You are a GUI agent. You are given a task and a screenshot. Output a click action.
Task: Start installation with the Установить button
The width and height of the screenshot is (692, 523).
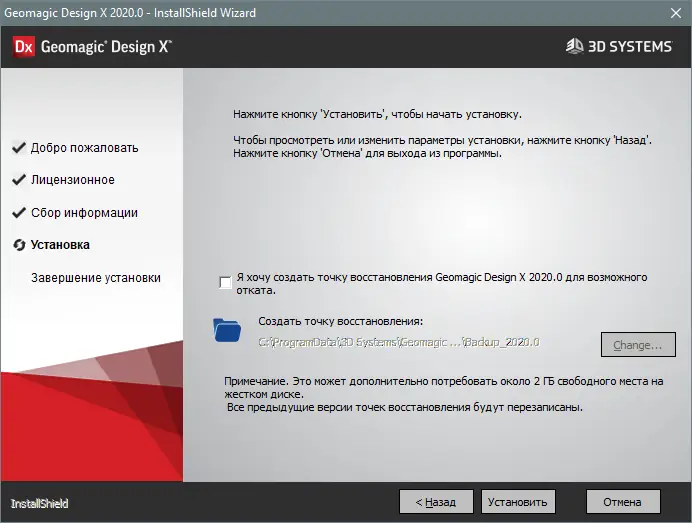518,502
